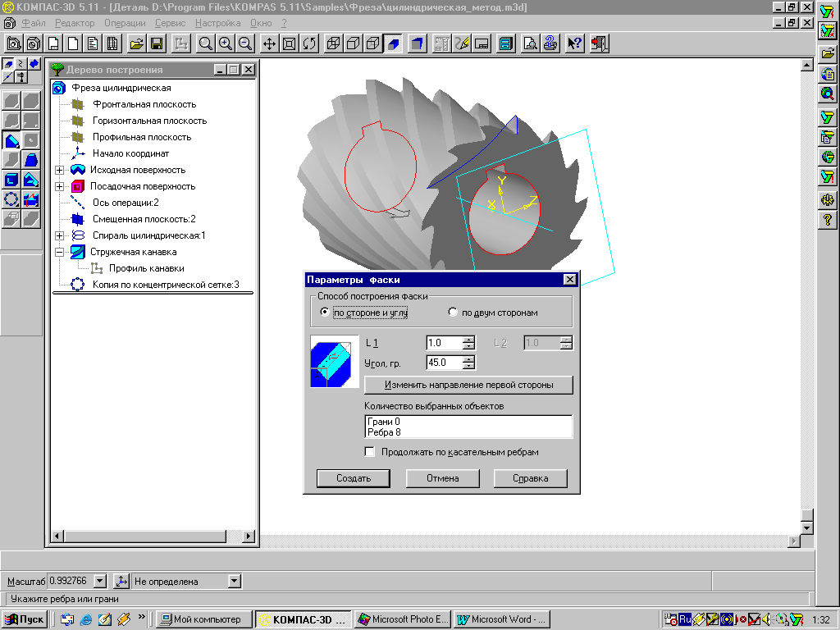The height and width of the screenshot is (630, 840).
Task: Open Мой компьютер from the taskbar
Action: point(204,619)
